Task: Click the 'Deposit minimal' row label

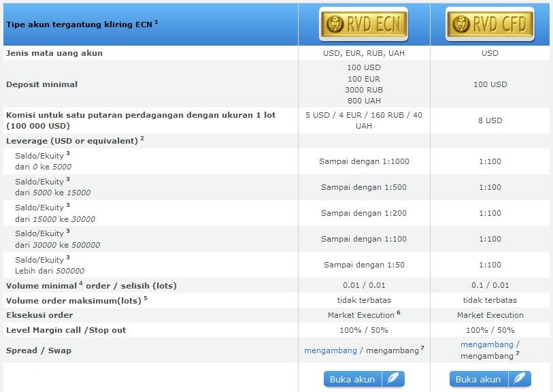Action: point(41,84)
